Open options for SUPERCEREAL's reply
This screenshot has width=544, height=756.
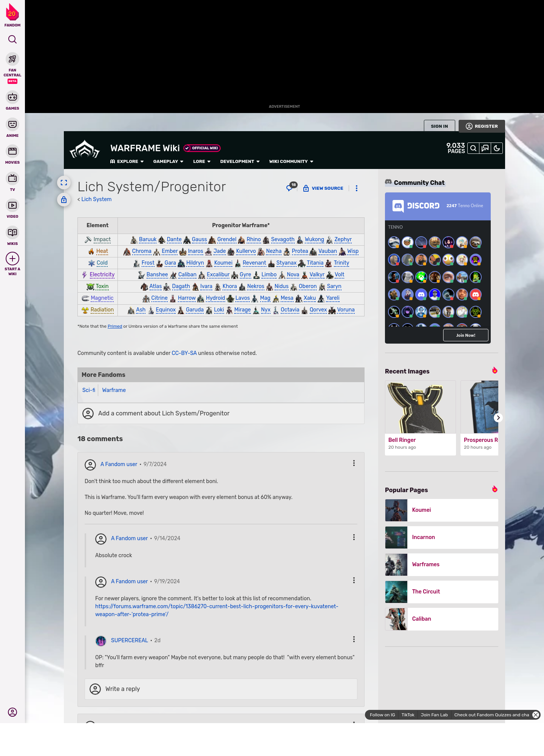point(354,640)
